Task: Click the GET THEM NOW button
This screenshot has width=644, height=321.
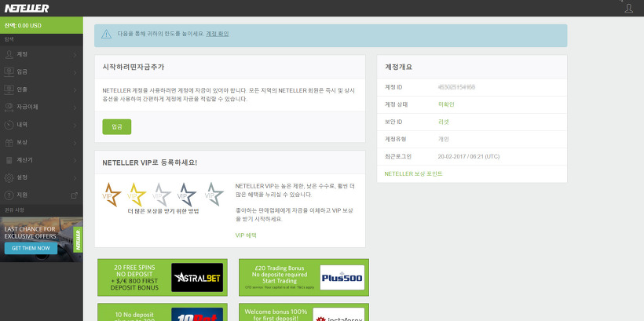Action: tap(31, 248)
